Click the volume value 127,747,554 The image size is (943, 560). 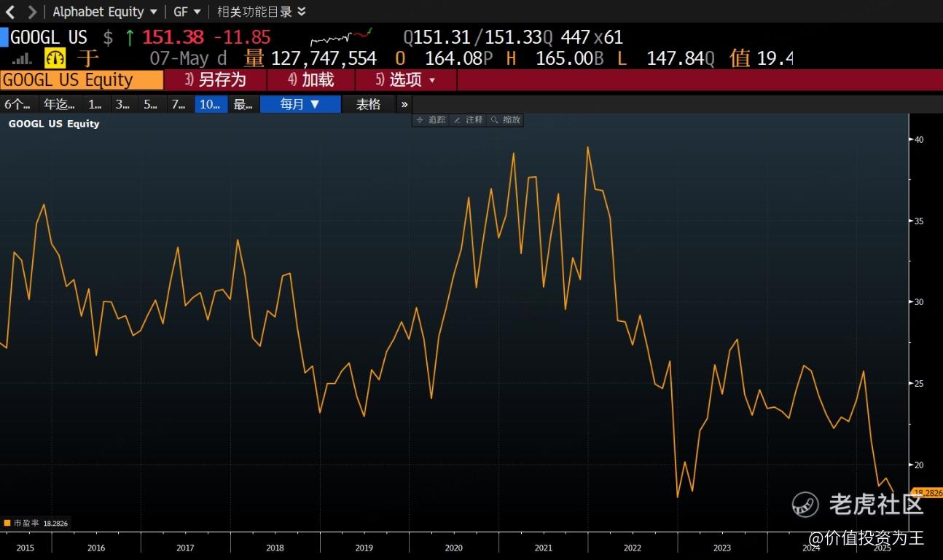point(324,58)
